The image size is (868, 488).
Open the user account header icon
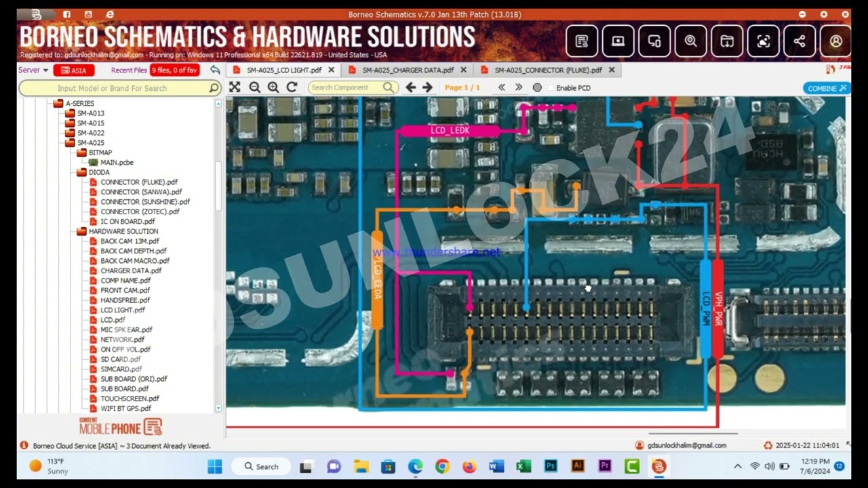click(x=835, y=41)
